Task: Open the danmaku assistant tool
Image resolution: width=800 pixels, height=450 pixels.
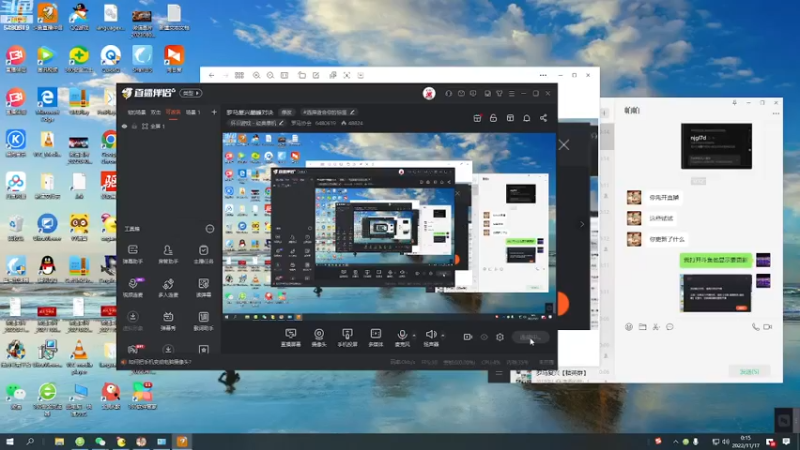Action: [x=133, y=254]
